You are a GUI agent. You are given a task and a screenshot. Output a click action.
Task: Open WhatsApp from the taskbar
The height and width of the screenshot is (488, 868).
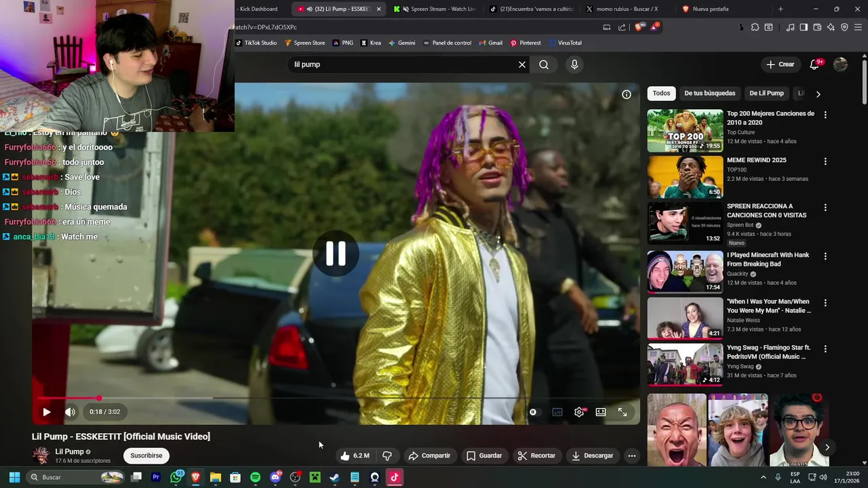pos(176,477)
